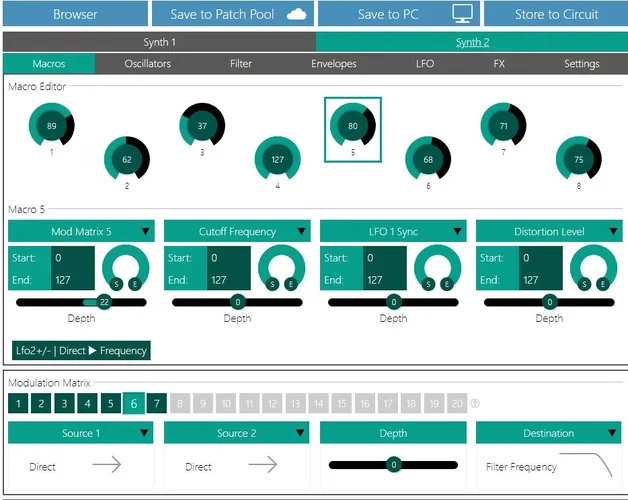The height and width of the screenshot is (500, 628).
Task: Click the Source 1 Direct arrow icon
Action: (107, 464)
